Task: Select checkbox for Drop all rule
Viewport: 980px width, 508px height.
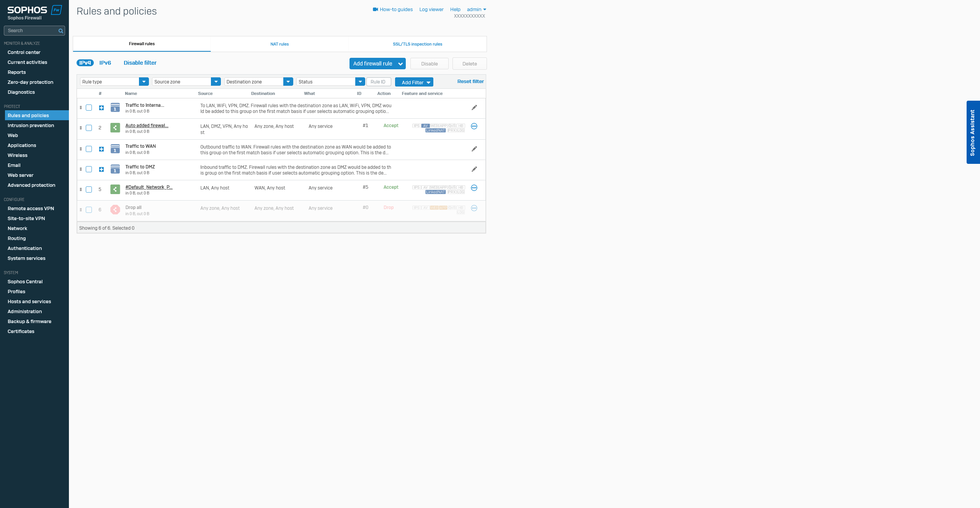Action: click(x=89, y=210)
